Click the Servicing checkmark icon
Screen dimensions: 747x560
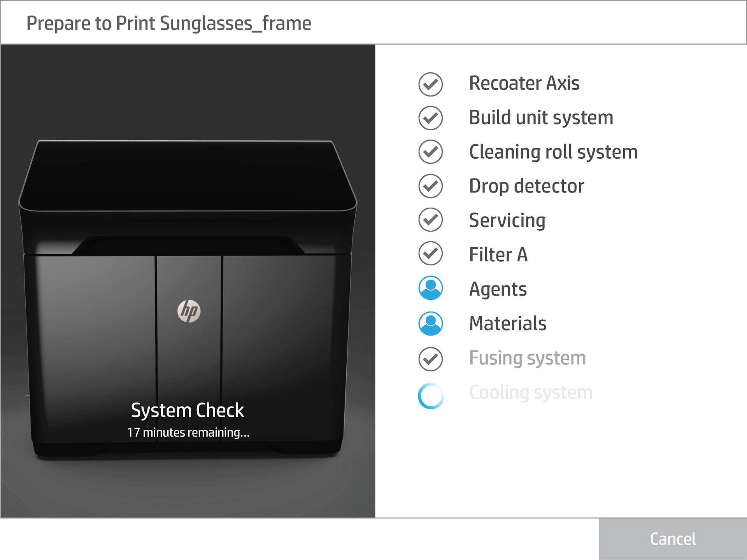(430, 220)
